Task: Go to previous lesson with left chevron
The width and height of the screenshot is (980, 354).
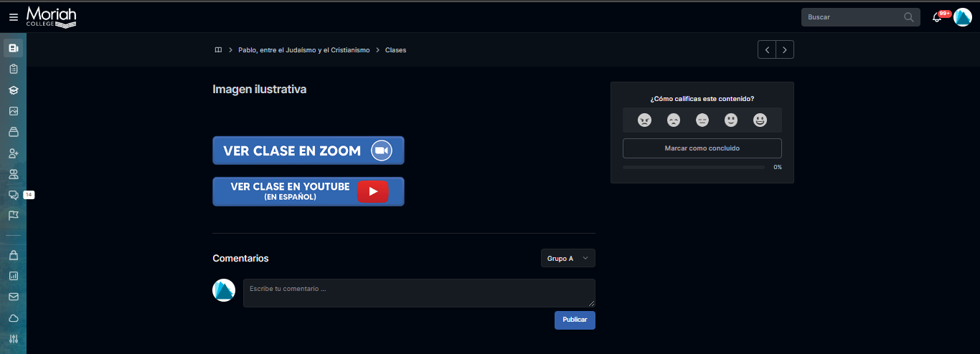Action: (767, 49)
